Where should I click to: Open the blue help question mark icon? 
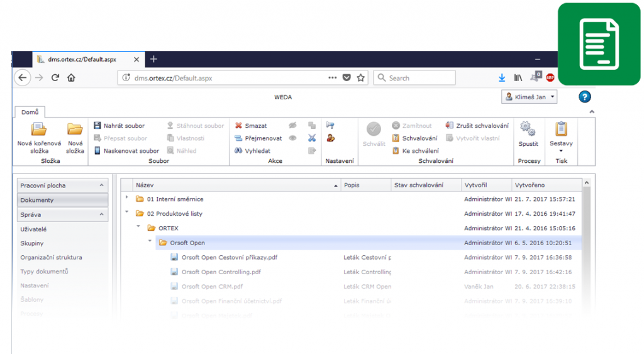coord(585,97)
